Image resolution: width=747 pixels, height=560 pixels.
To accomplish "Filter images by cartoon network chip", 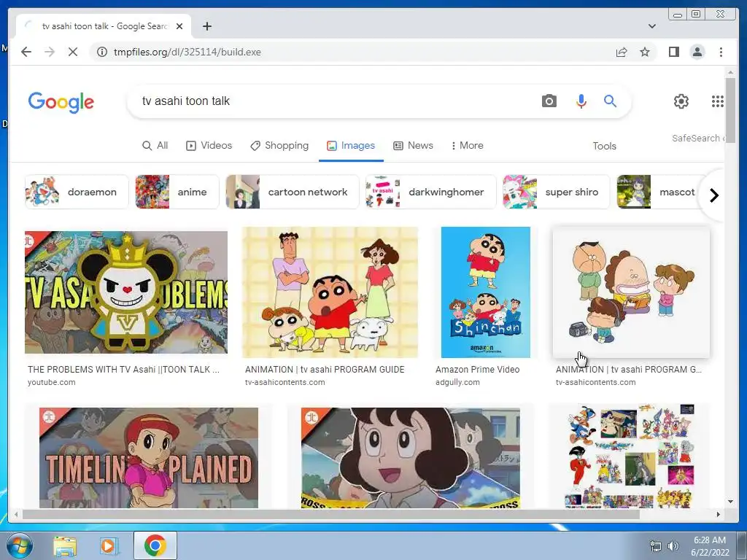I will [x=292, y=192].
